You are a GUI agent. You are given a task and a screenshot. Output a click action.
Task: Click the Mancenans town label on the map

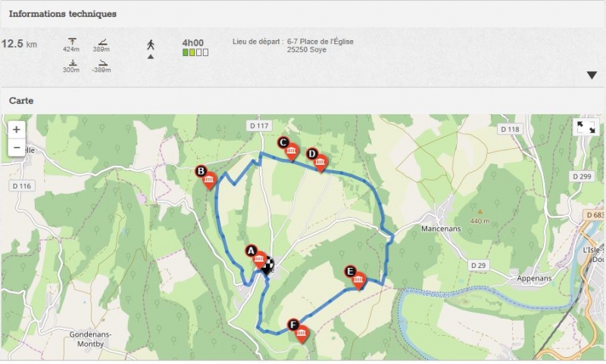pyautogui.click(x=441, y=229)
